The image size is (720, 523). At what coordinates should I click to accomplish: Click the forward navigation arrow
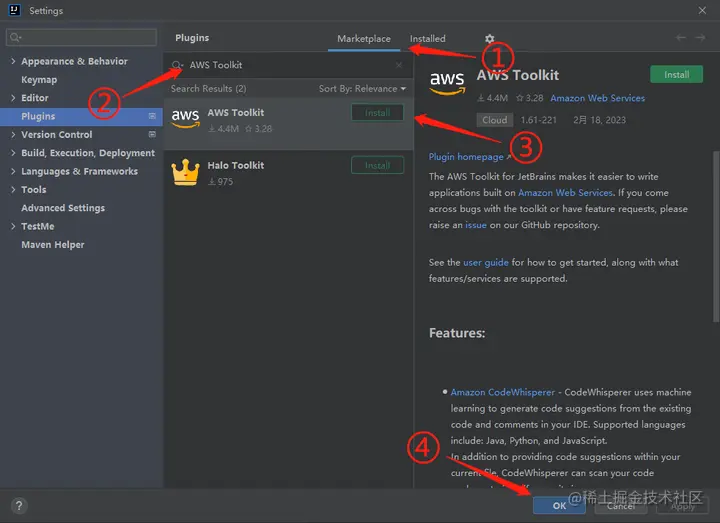(x=700, y=38)
